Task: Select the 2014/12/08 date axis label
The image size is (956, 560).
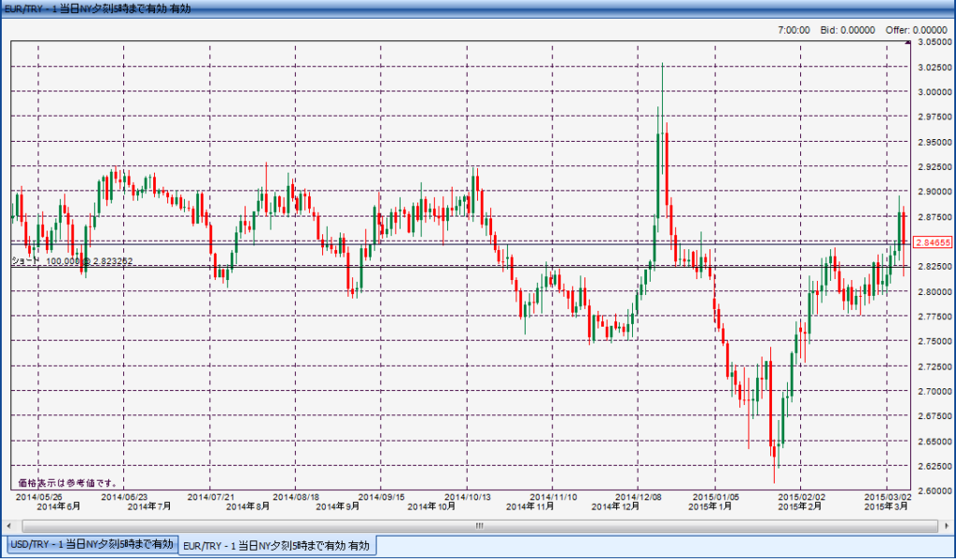Action: [640, 497]
